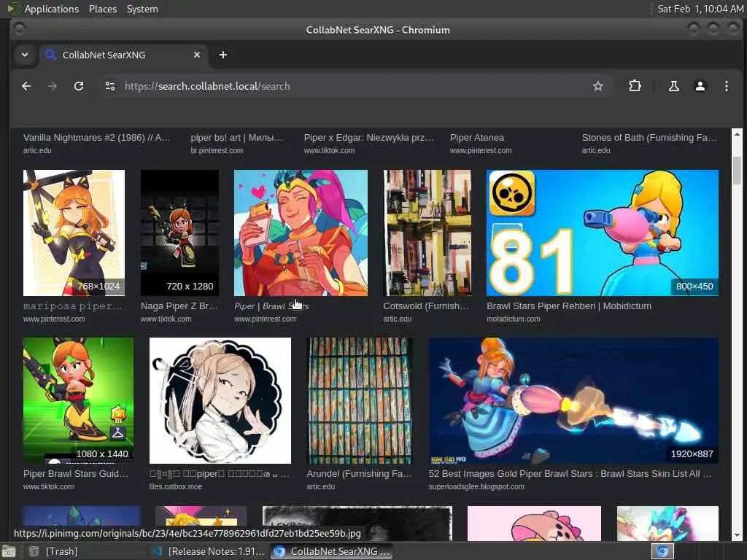The width and height of the screenshot is (747, 560).
Task: Open the Places menu
Action: click(102, 9)
